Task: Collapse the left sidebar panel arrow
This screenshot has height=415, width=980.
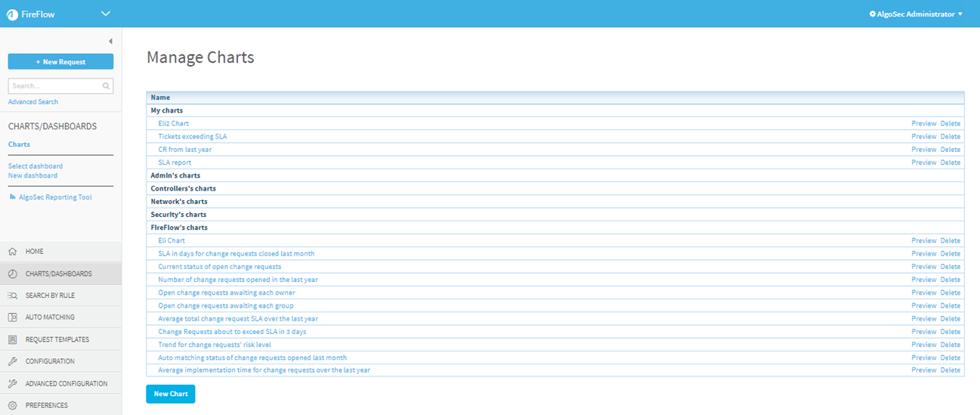Action: coord(110,42)
